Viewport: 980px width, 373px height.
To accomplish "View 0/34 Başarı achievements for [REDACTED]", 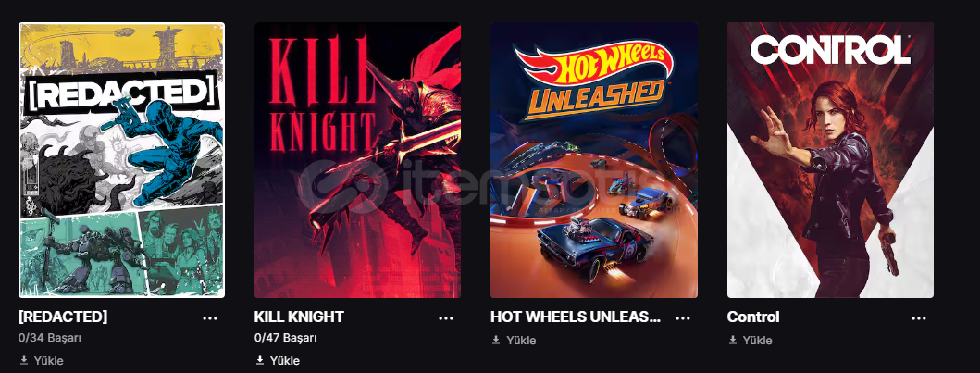I will 50,338.
